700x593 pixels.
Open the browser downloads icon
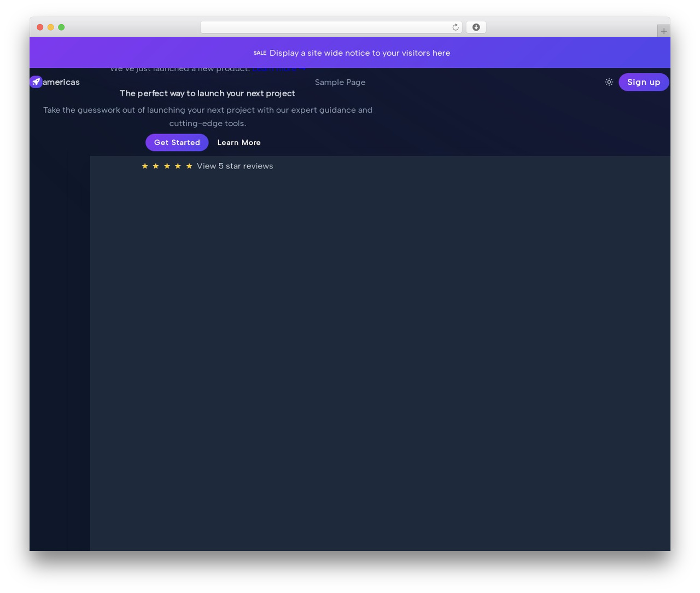tap(476, 27)
